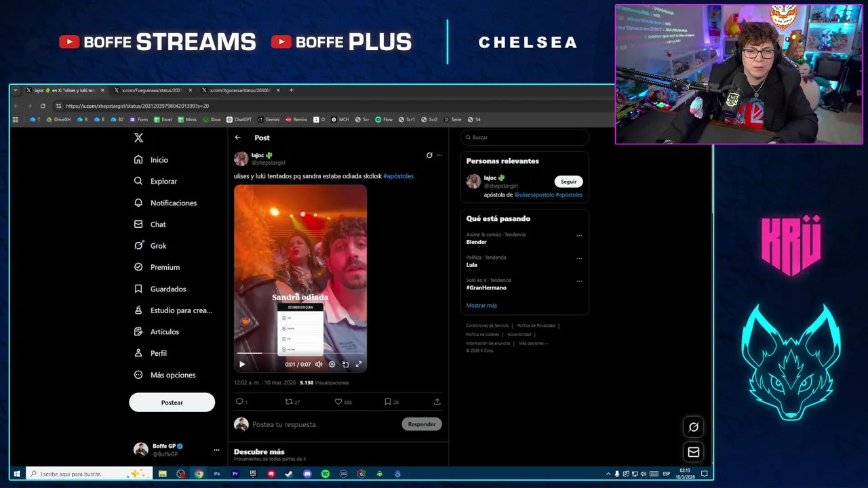Reload the page
Image resolution: width=868 pixels, height=488 pixels.
[x=43, y=106]
